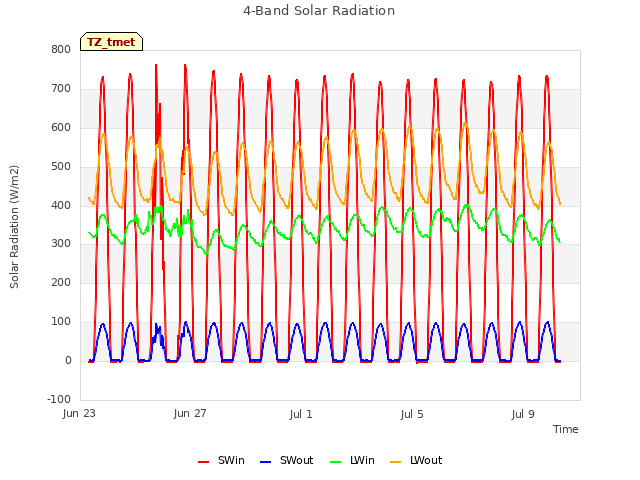Click the TZ_tmet annotation label
Viewport: 640px width, 480px height.
[111, 42]
